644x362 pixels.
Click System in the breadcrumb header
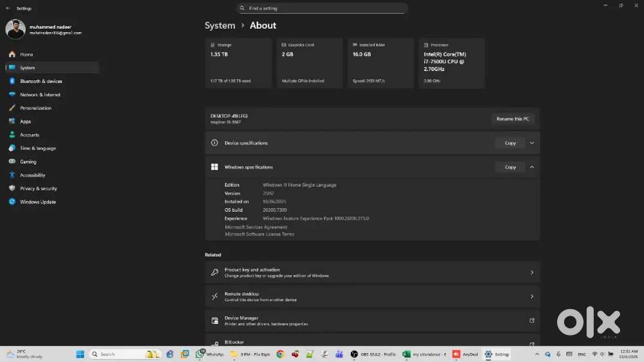pos(220,26)
